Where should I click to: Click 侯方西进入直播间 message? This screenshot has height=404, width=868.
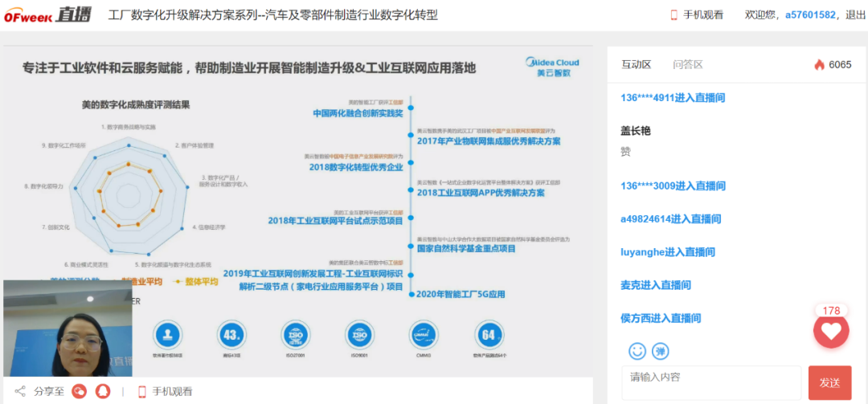[661, 318]
